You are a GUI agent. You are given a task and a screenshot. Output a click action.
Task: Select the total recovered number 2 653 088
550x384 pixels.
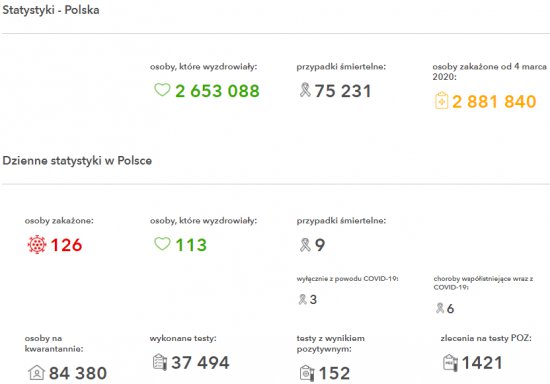217,91
